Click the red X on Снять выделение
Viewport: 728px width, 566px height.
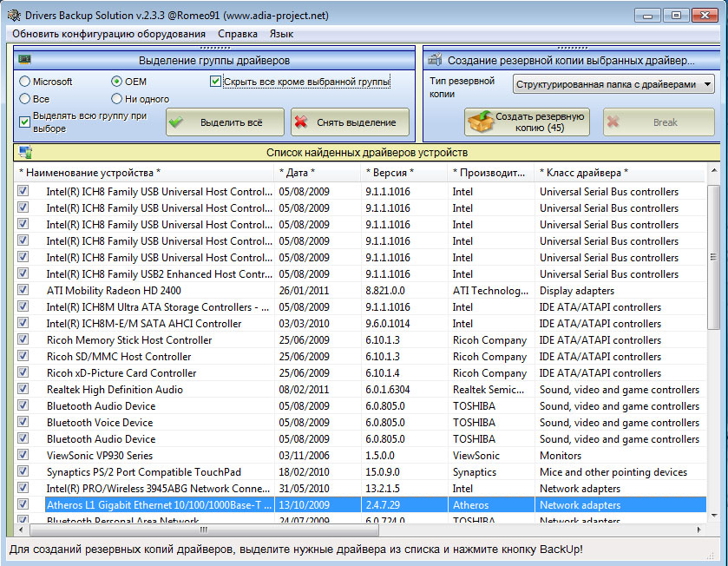click(x=301, y=122)
